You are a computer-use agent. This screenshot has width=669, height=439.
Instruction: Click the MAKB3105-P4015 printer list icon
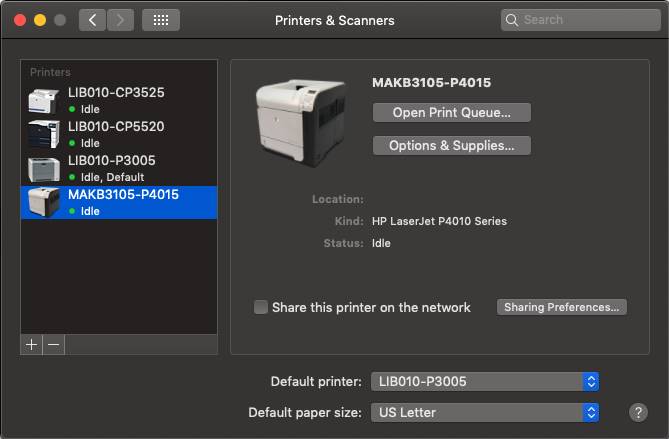44,202
